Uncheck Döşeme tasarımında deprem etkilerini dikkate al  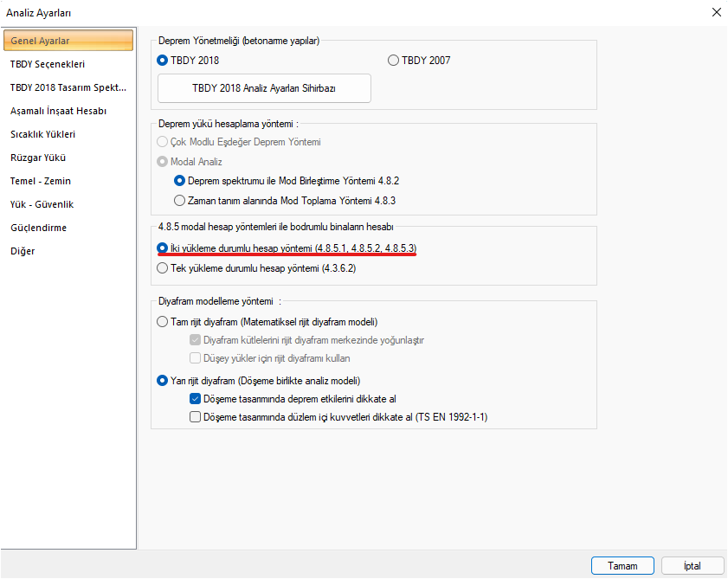pos(195,399)
